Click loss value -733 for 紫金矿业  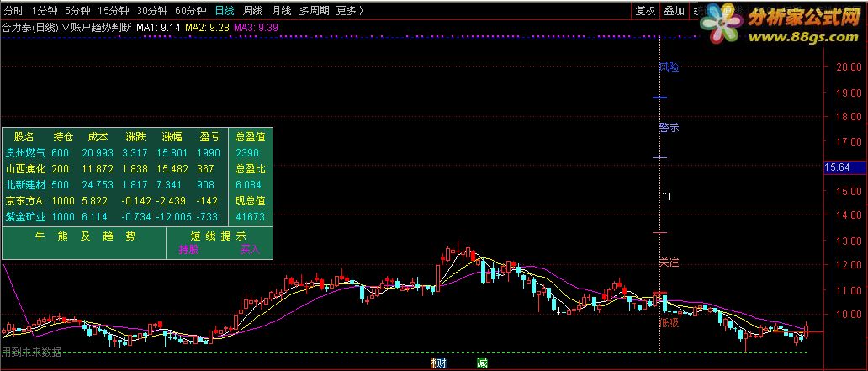pos(209,217)
